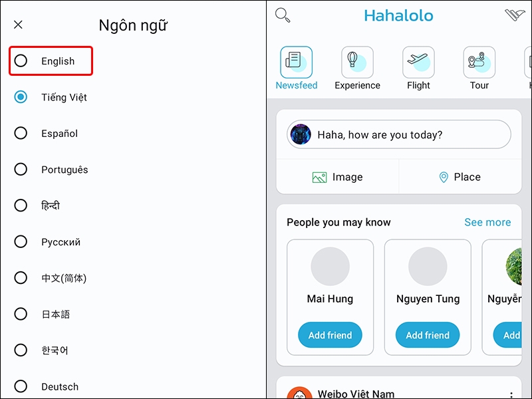The height and width of the screenshot is (399, 532).
Task: Select the 한국어 radio button
Action: (x=21, y=350)
